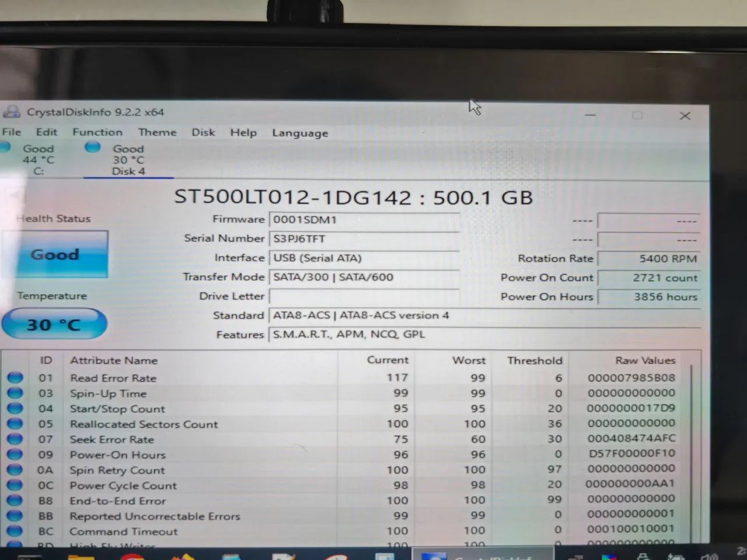The image size is (747, 560).
Task: Open the Help menu
Action: [243, 132]
